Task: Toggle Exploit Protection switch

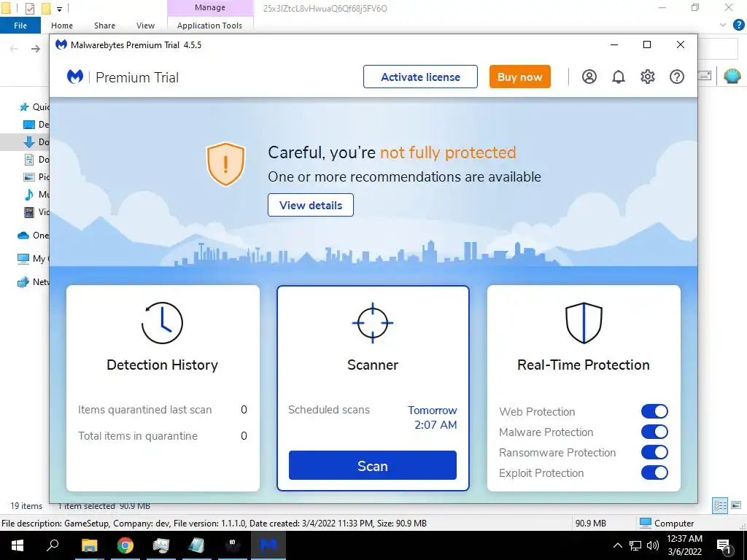Action: pyautogui.click(x=654, y=472)
